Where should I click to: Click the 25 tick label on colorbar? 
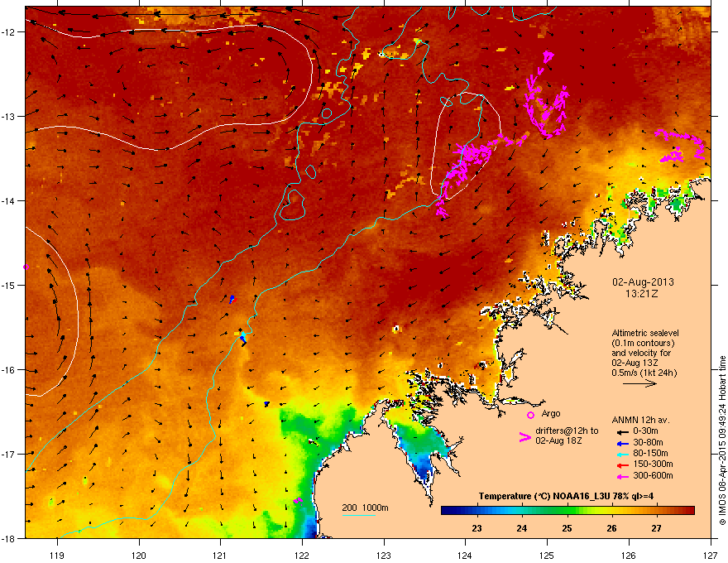[567, 528]
